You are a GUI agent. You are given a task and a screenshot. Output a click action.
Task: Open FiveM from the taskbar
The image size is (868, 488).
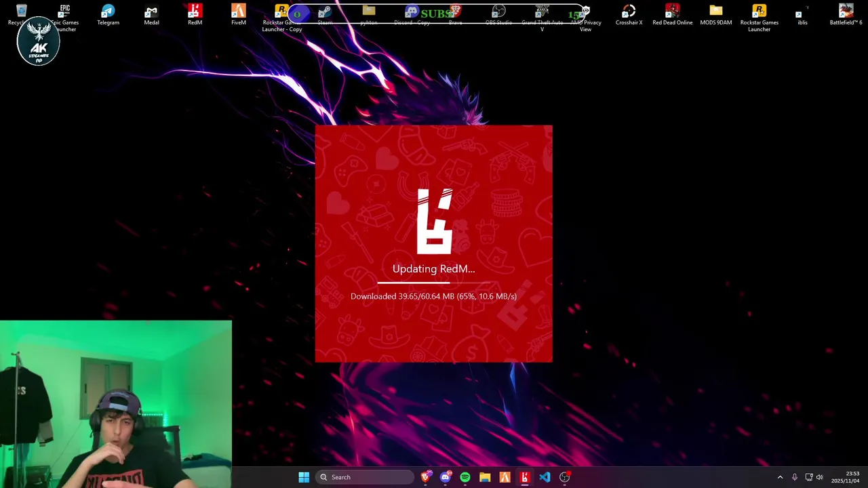[505, 477]
